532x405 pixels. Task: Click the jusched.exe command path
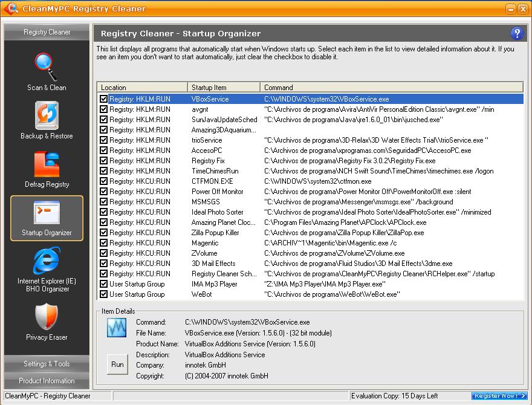[x=354, y=120]
